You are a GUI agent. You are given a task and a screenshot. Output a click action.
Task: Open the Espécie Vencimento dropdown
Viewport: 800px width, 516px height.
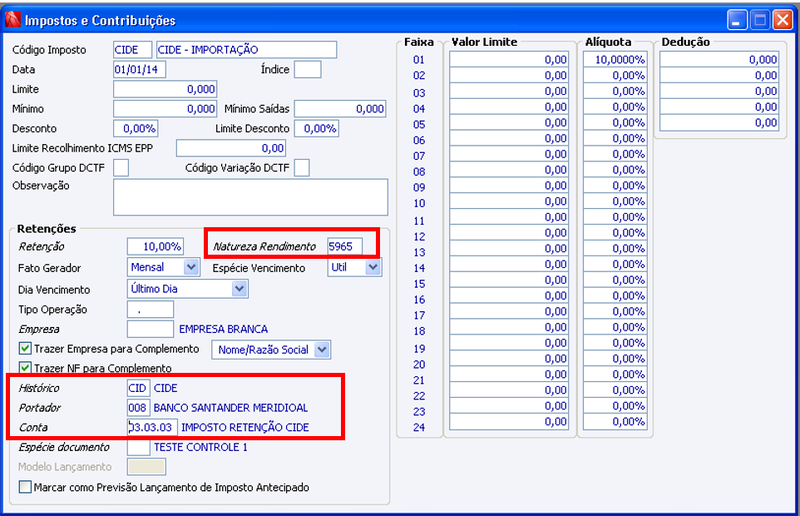pyautogui.click(x=373, y=267)
